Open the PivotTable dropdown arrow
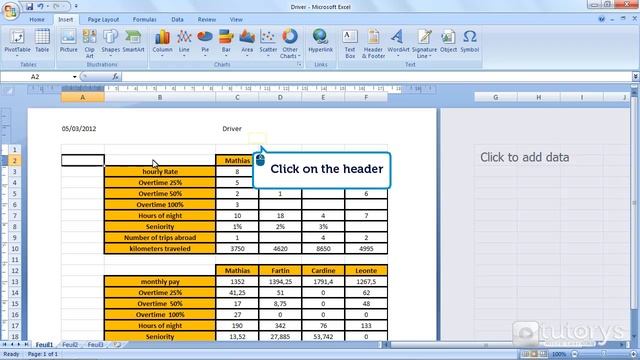 pyautogui.click(x=17, y=56)
